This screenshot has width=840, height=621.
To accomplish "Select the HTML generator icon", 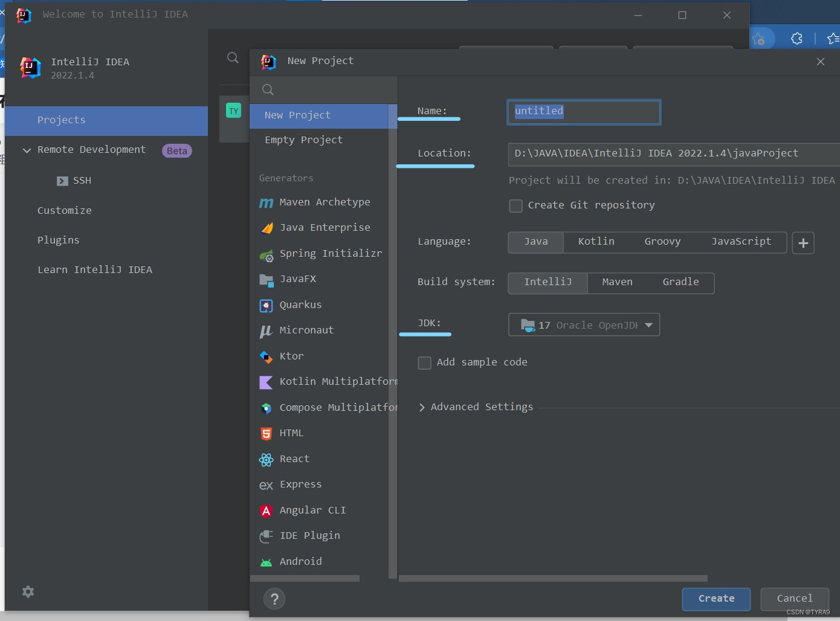I will pos(266,434).
